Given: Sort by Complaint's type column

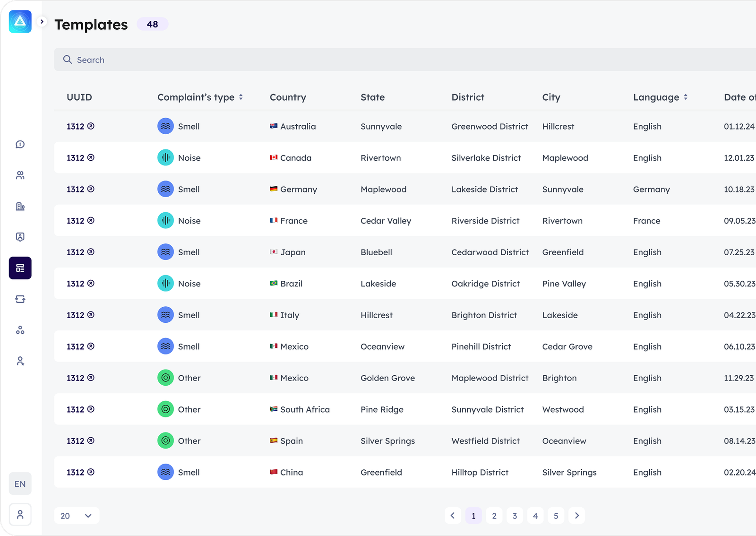Looking at the screenshot, I should 241,97.
